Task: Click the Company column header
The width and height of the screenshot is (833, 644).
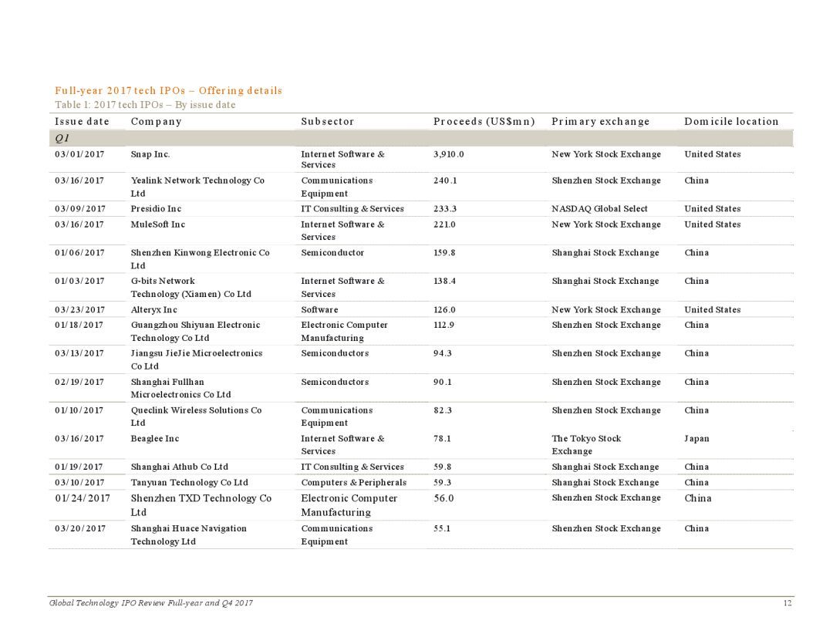Action: 156,122
